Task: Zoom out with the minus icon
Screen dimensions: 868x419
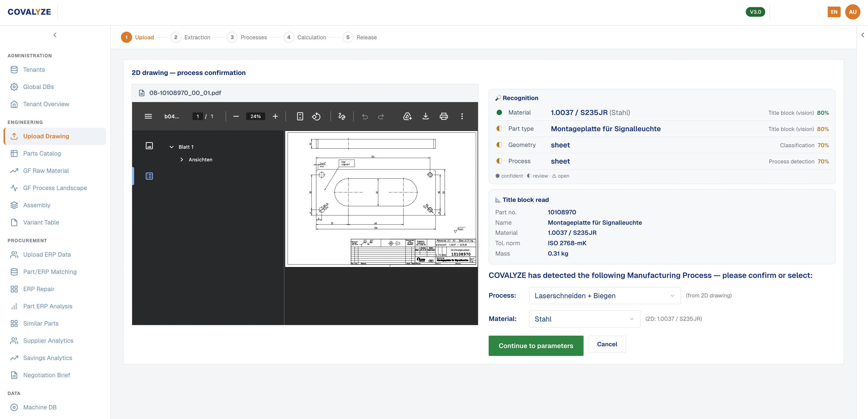Action: pos(236,116)
